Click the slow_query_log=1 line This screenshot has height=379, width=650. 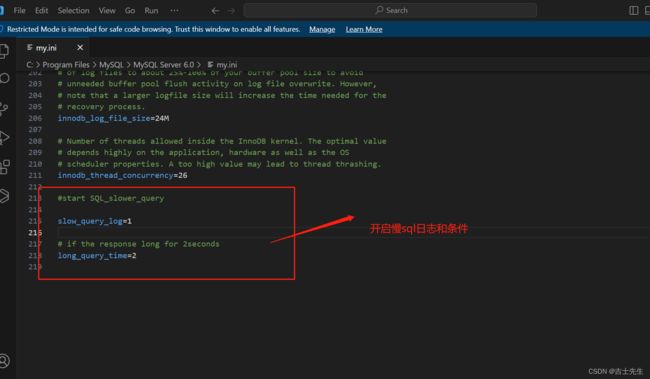95,221
